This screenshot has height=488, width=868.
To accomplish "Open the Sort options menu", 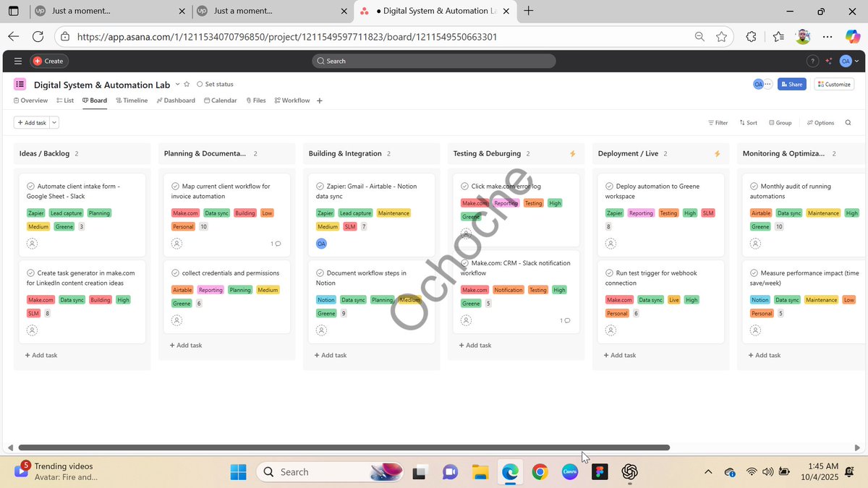I will point(748,123).
